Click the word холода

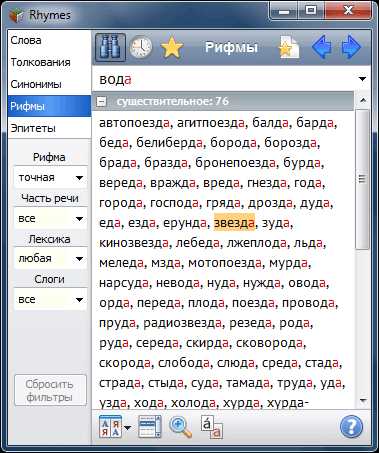[193, 403]
